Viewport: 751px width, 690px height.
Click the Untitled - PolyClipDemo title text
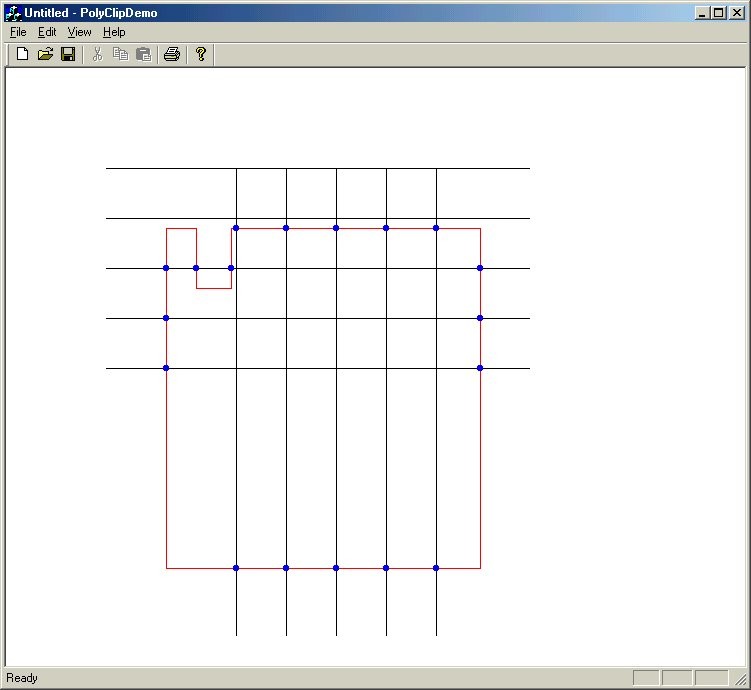coord(91,13)
